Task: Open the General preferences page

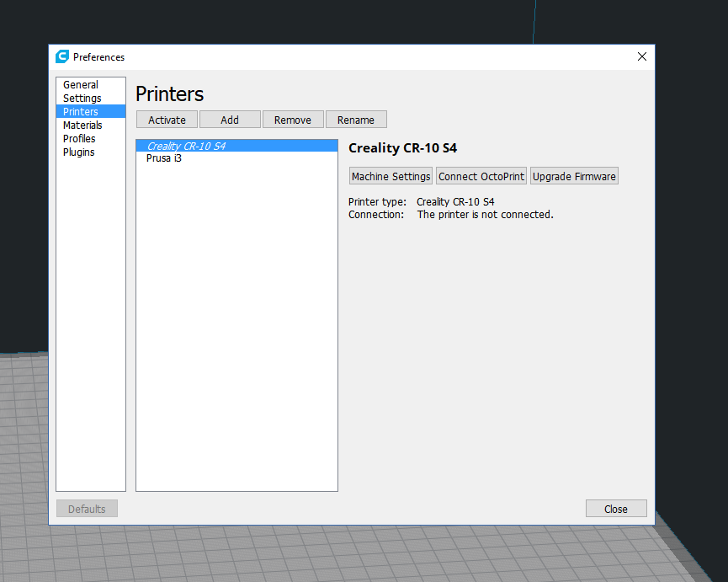Action: pos(91,84)
